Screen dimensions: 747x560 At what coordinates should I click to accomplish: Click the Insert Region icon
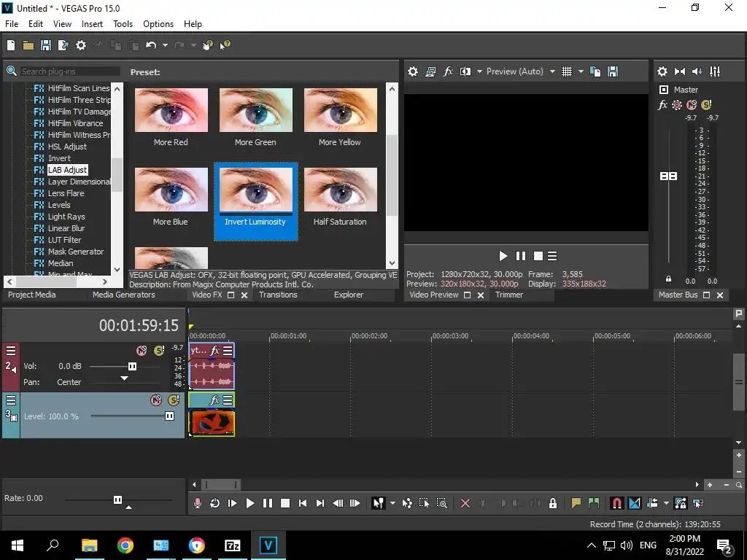point(594,503)
